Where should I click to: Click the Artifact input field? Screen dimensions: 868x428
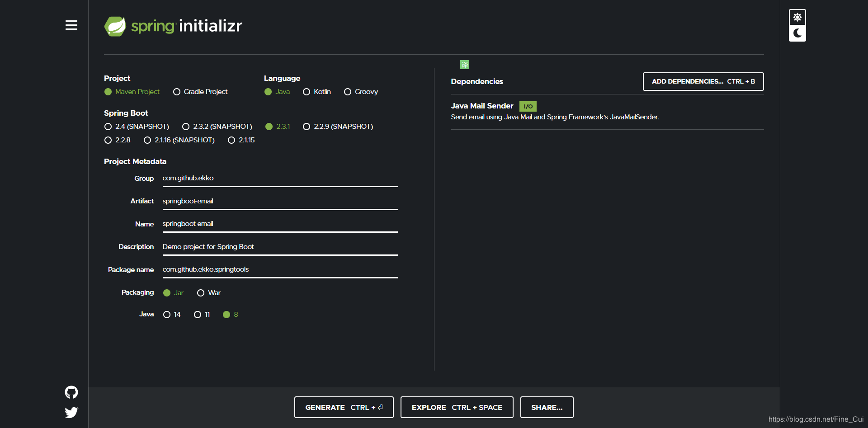280,202
